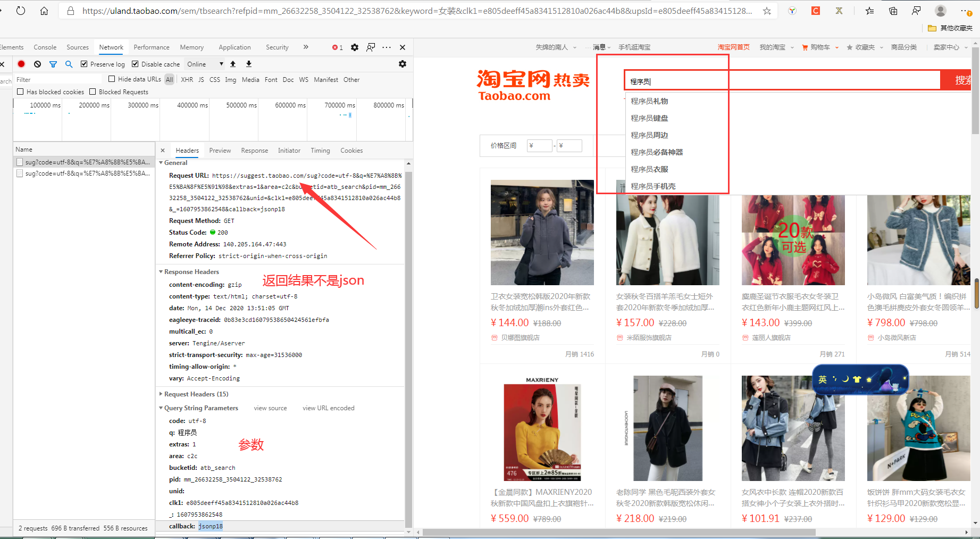The height and width of the screenshot is (539, 980).
Task: Filter requests by Img type
Action: click(x=230, y=80)
